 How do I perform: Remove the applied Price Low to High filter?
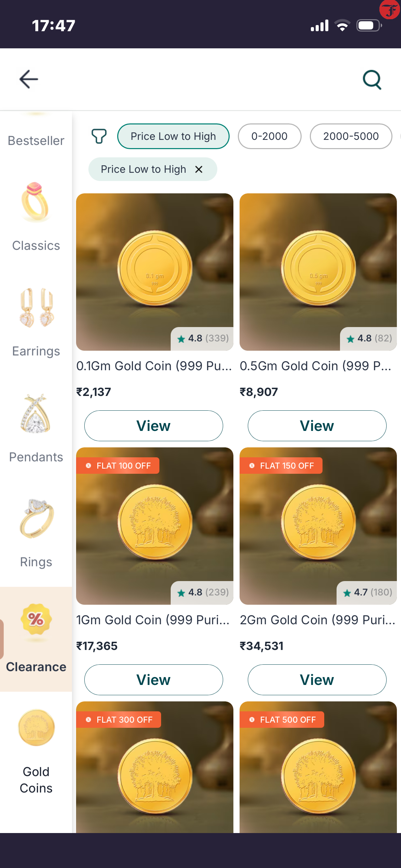pyautogui.click(x=199, y=169)
